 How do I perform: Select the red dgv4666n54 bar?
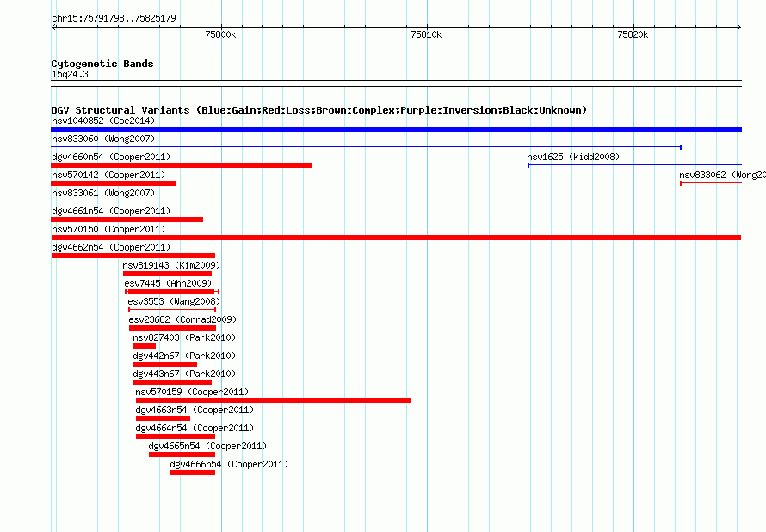click(193, 473)
